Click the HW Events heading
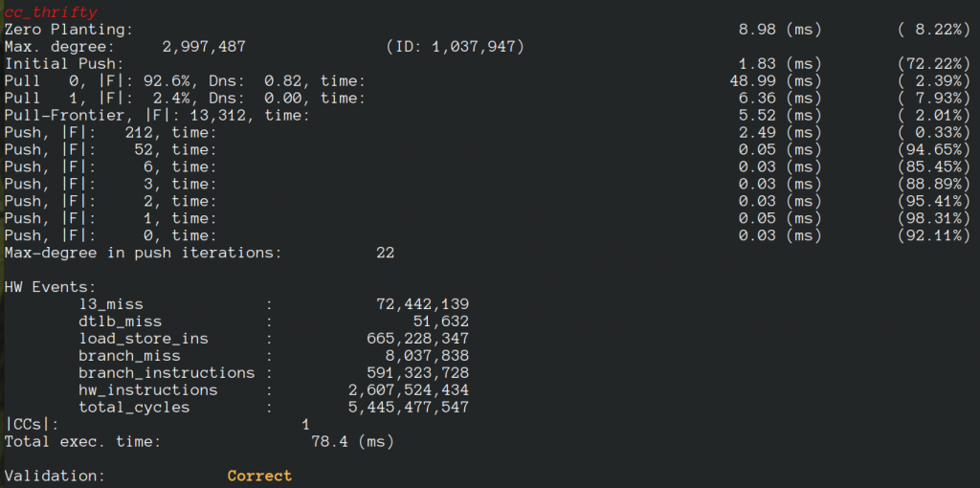The image size is (980, 488). click(50, 288)
